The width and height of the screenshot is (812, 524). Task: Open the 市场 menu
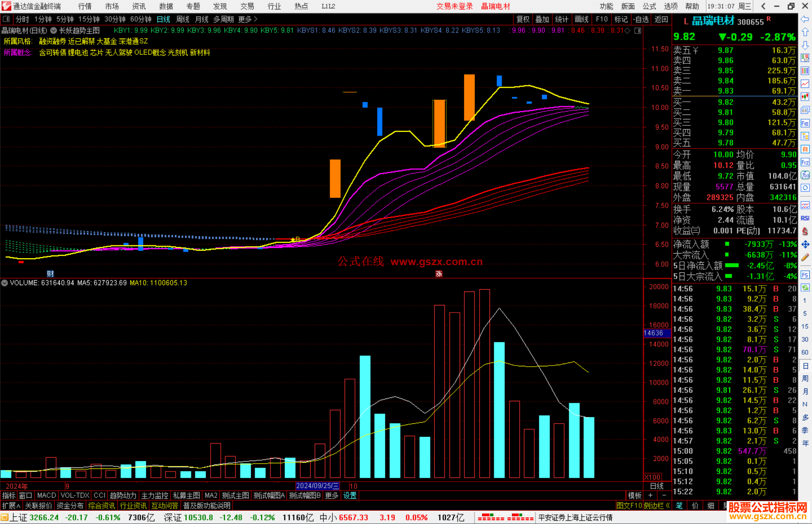point(112,6)
